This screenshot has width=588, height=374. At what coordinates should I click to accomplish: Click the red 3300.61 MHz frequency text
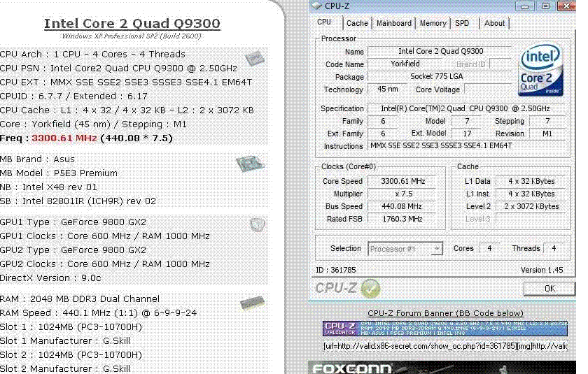pos(64,138)
